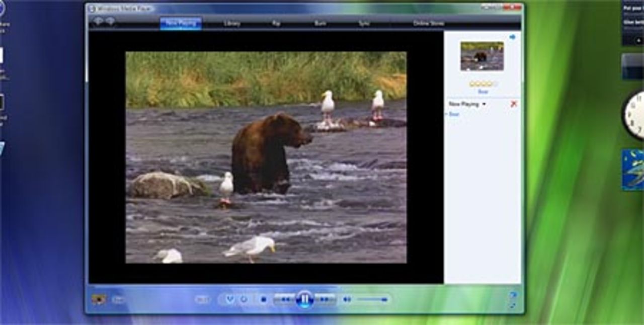Click the clock gadget on the sidebar

point(634,115)
